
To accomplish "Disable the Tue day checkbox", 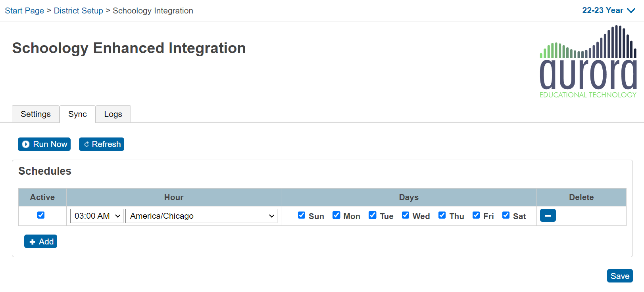I will tap(373, 215).
